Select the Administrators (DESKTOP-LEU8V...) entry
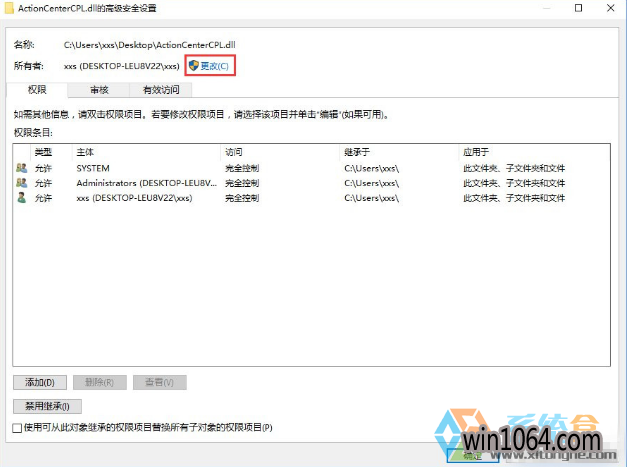 click(312, 183)
